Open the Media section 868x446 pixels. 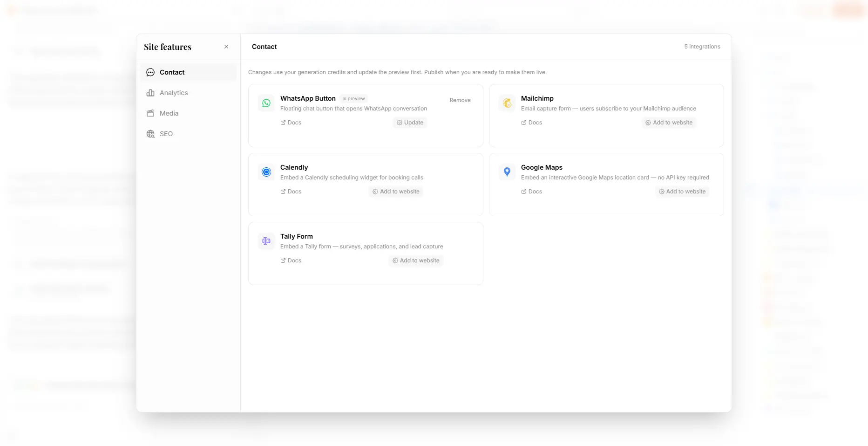point(188,113)
